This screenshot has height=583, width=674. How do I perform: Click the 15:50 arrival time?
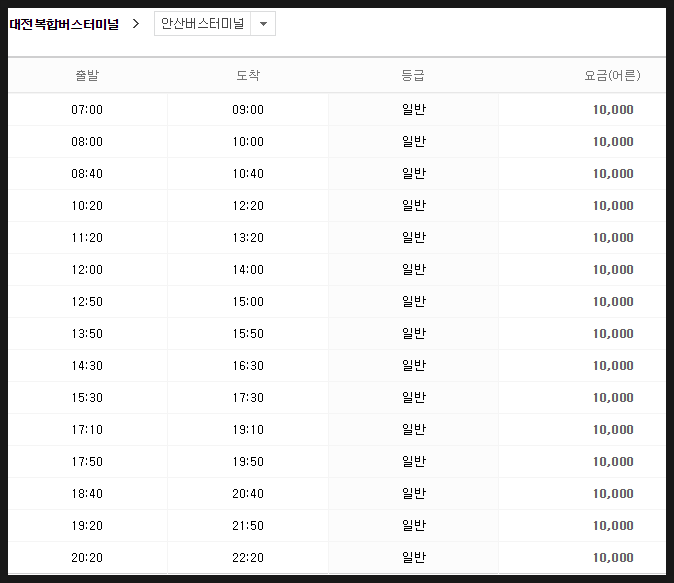(x=248, y=334)
